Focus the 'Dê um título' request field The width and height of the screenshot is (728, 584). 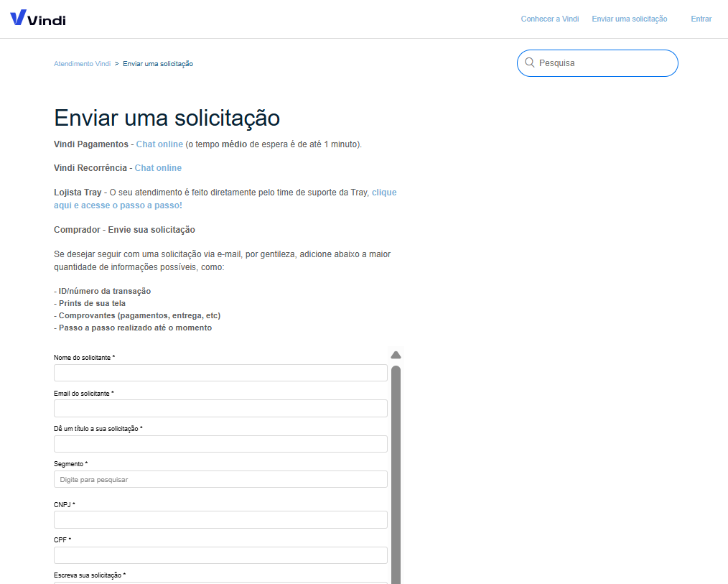pyautogui.click(x=220, y=444)
